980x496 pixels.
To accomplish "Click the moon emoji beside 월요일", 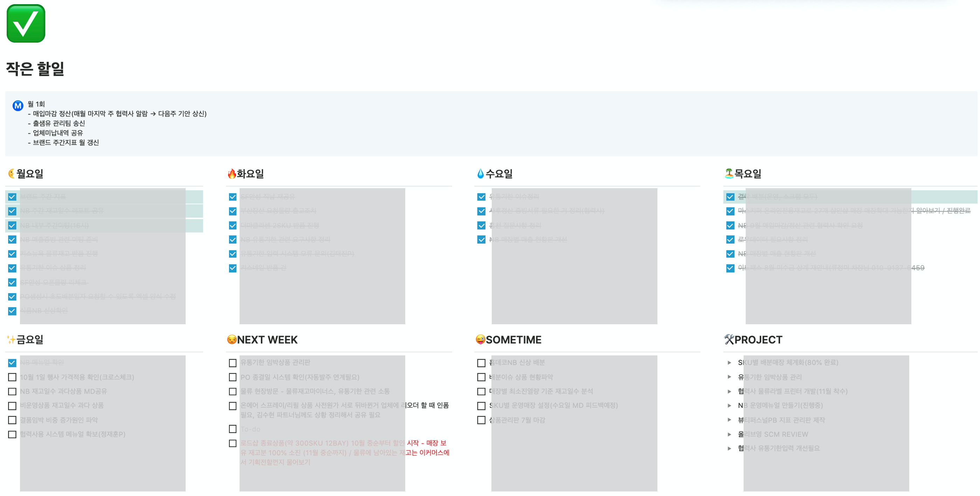I will click(x=12, y=174).
